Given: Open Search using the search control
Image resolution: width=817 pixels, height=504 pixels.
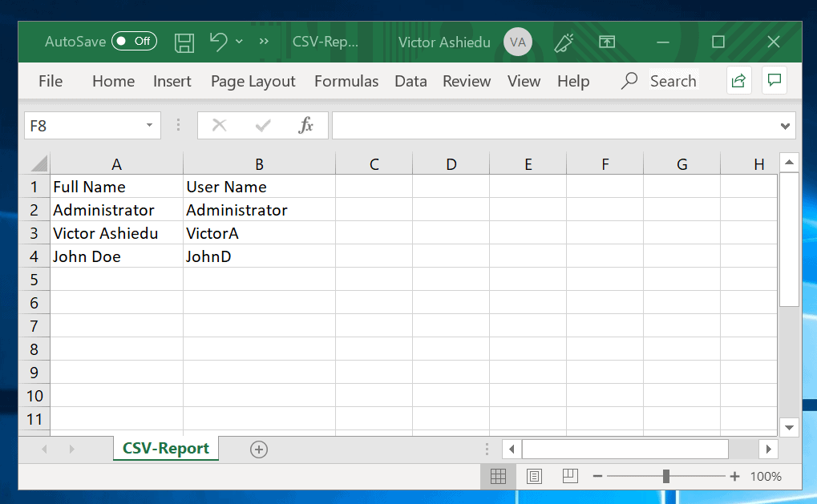Looking at the screenshot, I should coord(657,81).
